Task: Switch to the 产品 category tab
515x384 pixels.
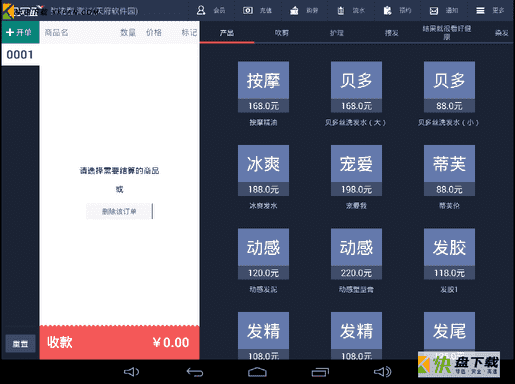Action: coord(227,33)
